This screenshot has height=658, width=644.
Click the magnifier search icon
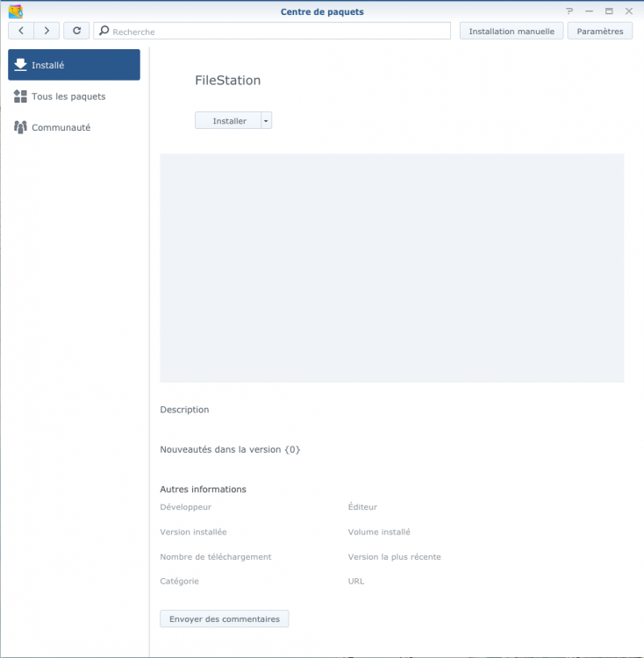pos(104,31)
